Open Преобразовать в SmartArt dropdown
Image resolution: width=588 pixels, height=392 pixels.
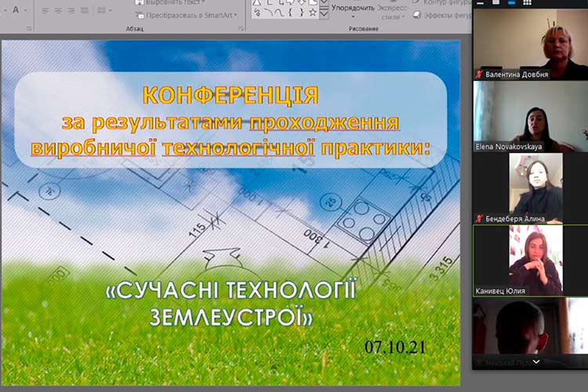click(235, 16)
